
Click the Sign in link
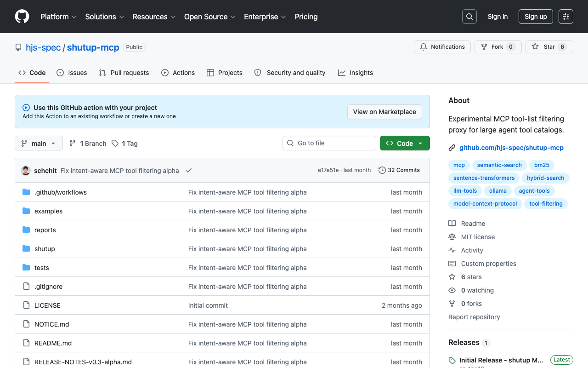click(498, 17)
